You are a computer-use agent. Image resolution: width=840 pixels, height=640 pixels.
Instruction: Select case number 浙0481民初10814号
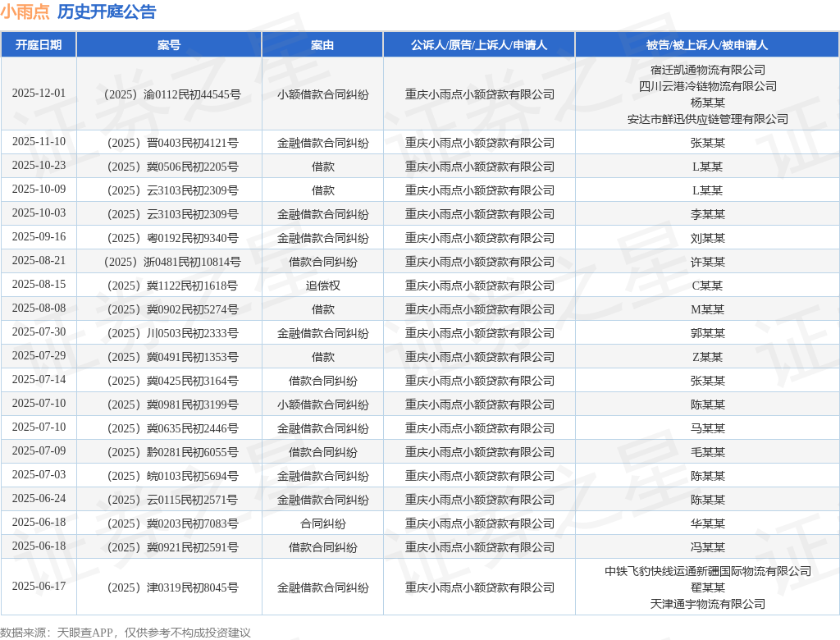tap(172, 262)
